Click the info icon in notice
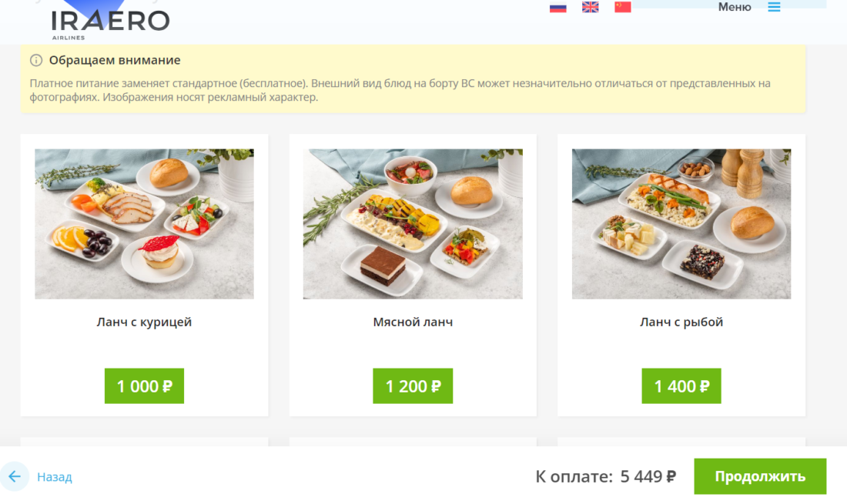 (36, 60)
